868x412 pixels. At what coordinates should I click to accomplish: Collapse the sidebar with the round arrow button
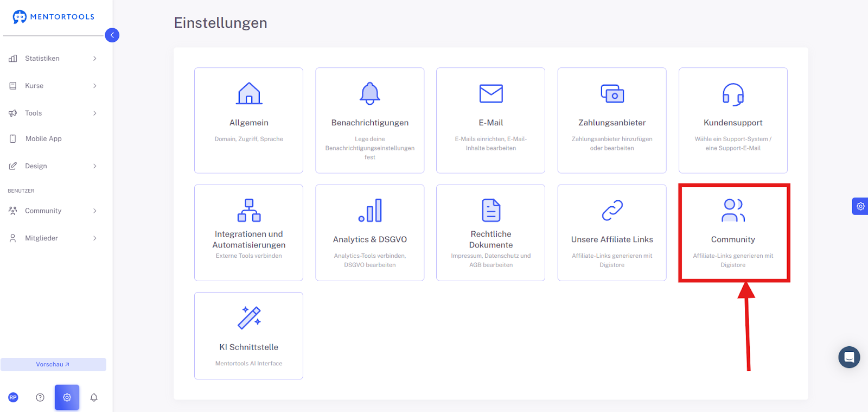(x=112, y=35)
